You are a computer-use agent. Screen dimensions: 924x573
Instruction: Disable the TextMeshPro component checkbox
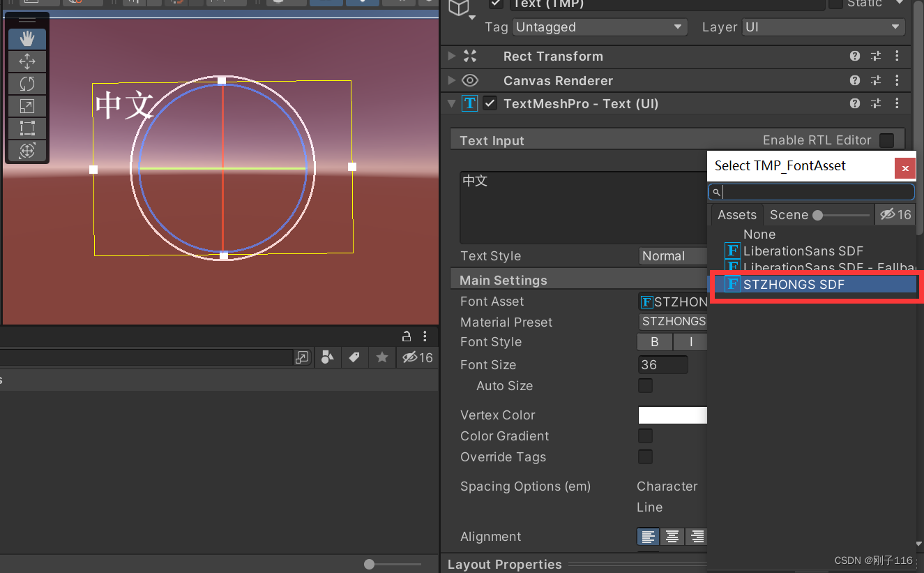point(490,104)
